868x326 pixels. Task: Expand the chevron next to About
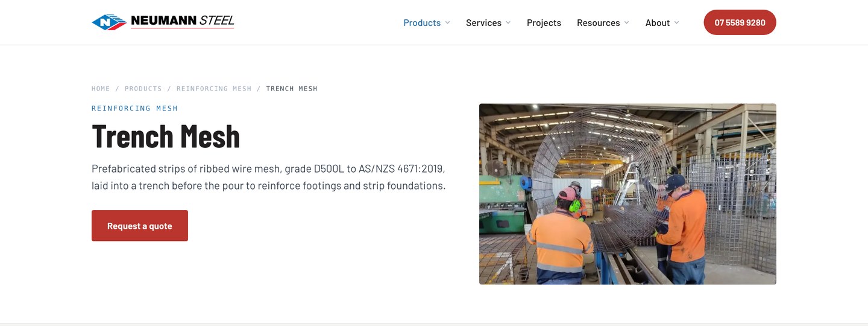click(676, 22)
